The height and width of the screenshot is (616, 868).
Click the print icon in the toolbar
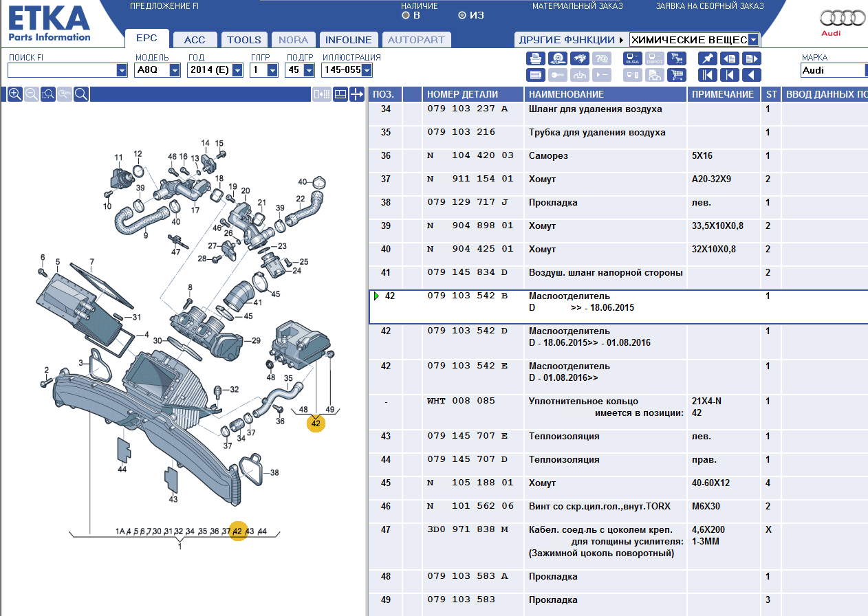(x=536, y=58)
